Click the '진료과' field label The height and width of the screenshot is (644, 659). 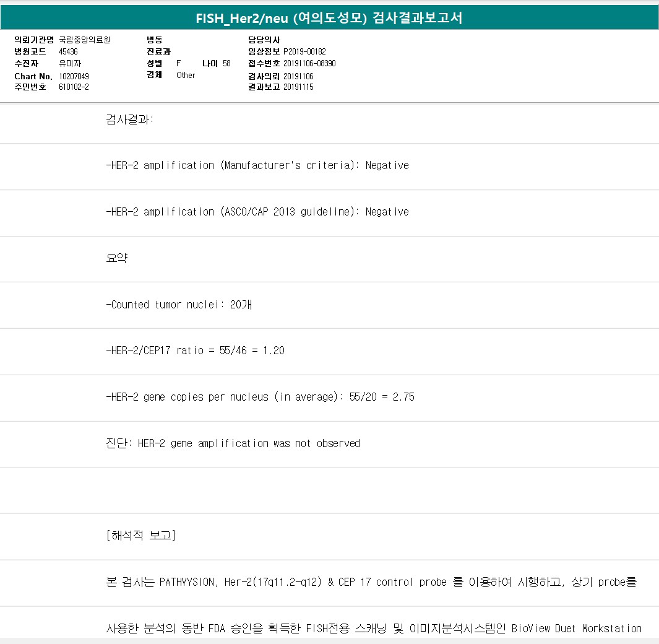158,51
